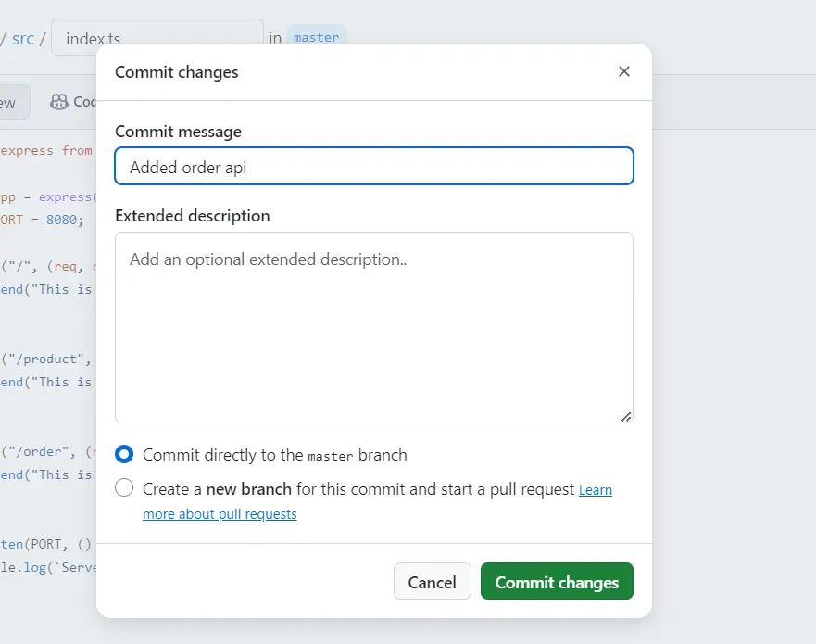The width and height of the screenshot is (816, 644).
Task: Click the Commit message input field
Action: click(373, 166)
